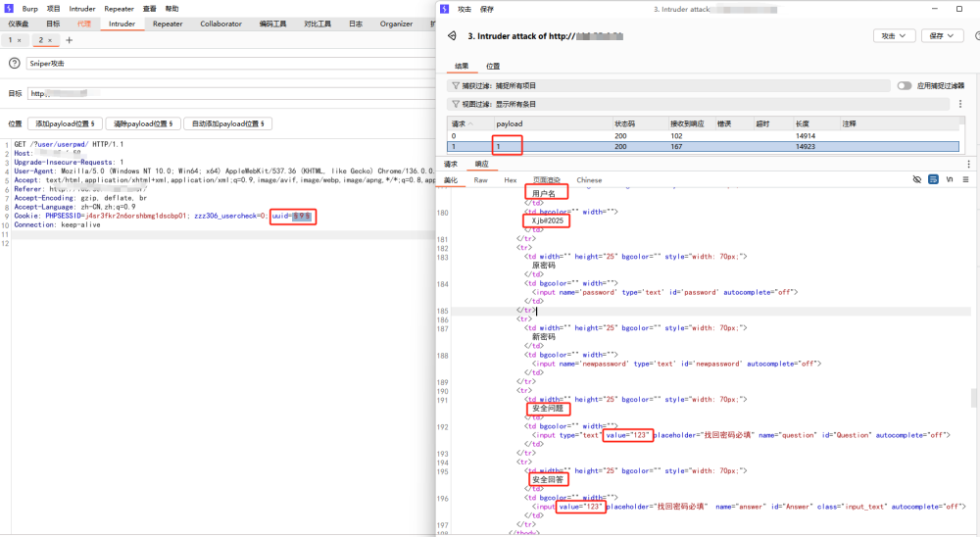Image resolution: width=980 pixels, height=537 pixels.
Task: Add a new Intruder tab with plus icon
Action: point(69,40)
